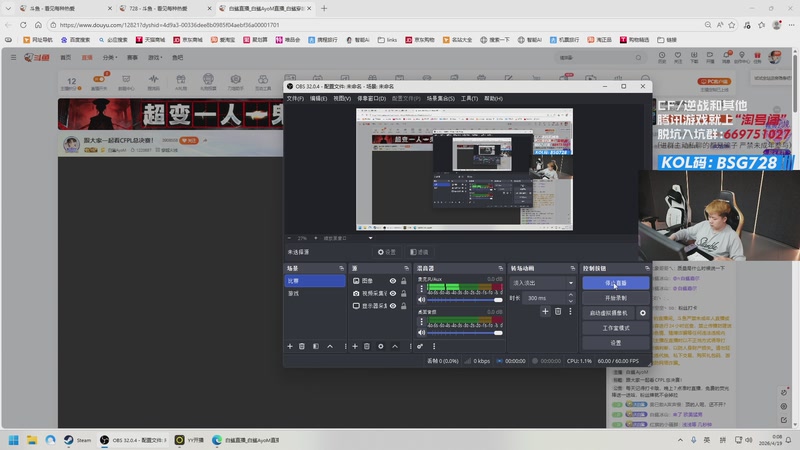Click the 启动虚拟摄像机 virtual camera button
The image size is (800, 450).
click(x=609, y=313)
